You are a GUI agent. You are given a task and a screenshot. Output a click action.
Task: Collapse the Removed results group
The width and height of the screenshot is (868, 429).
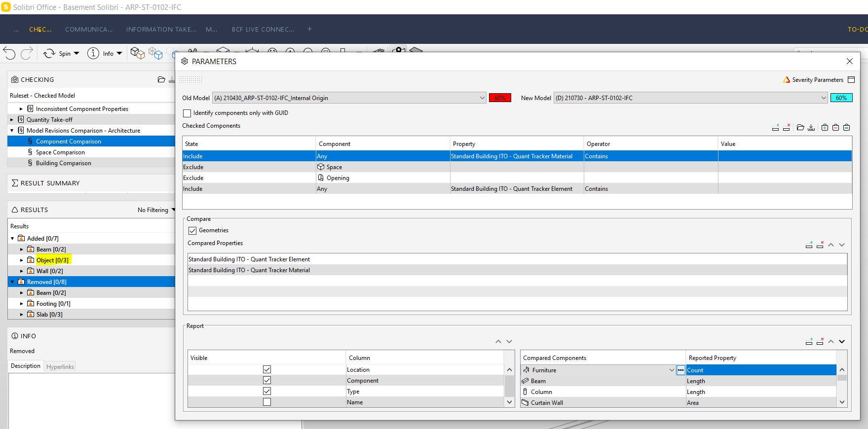pyautogui.click(x=12, y=282)
